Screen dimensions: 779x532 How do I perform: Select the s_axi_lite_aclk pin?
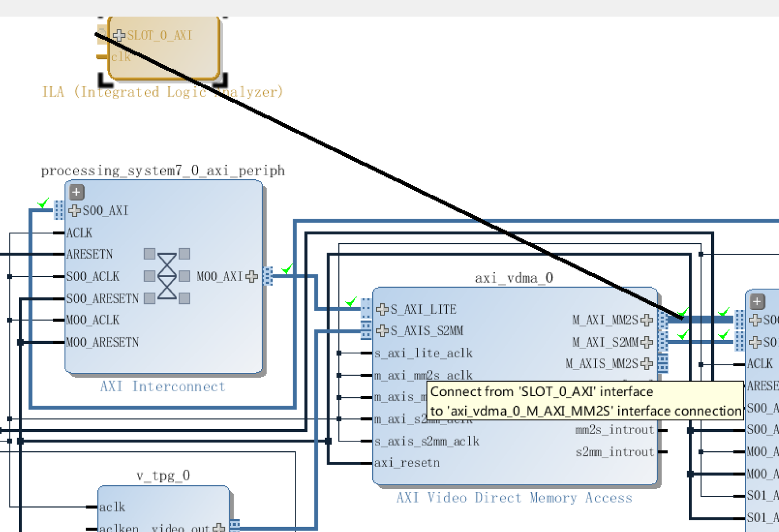[x=423, y=353]
